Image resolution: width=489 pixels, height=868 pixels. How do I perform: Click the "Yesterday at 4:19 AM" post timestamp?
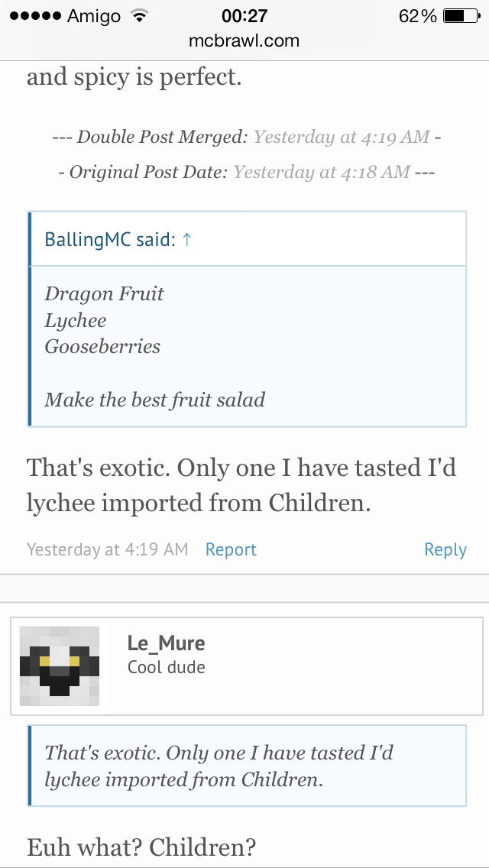pos(107,549)
